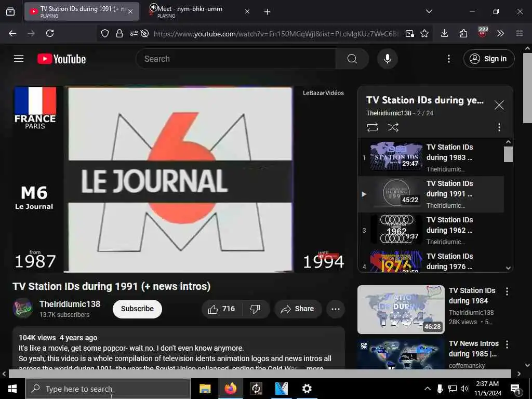The image size is (532, 399).
Task: Click playlist scroll up arrow
Action: pos(508,142)
